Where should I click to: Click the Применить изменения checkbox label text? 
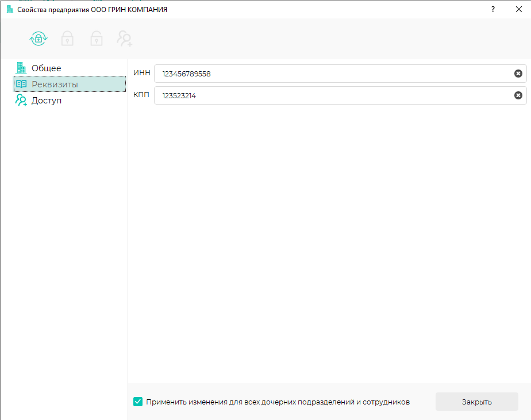coord(278,402)
